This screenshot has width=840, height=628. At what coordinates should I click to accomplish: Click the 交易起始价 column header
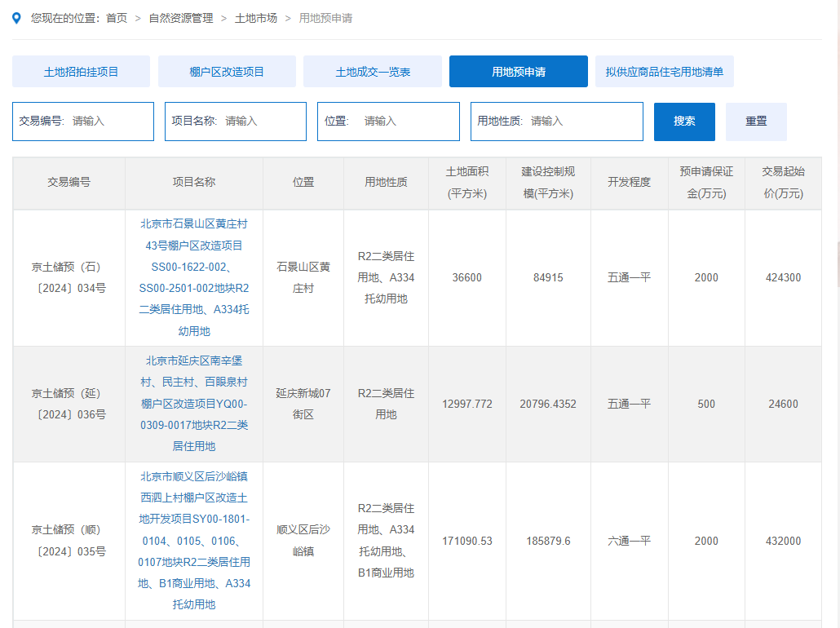783,183
